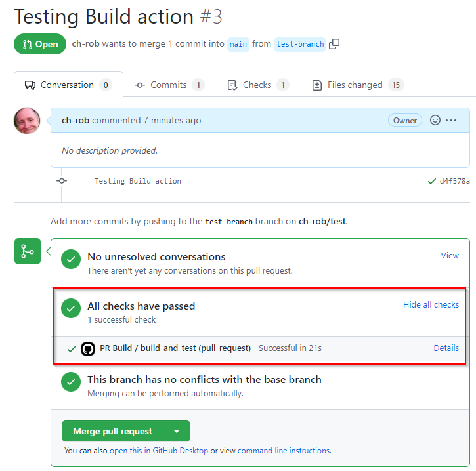The width and height of the screenshot is (476, 471).
Task: Open the Checks tab
Action: [x=258, y=85]
